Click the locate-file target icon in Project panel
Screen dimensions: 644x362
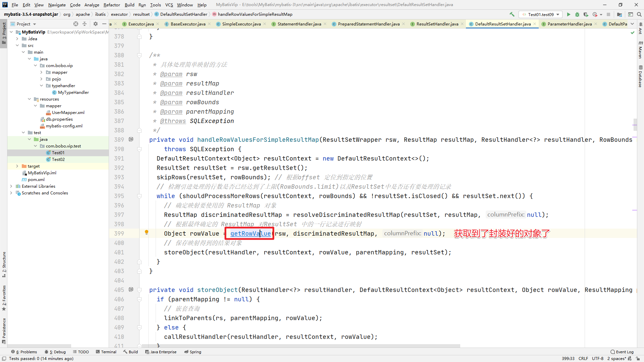click(76, 24)
